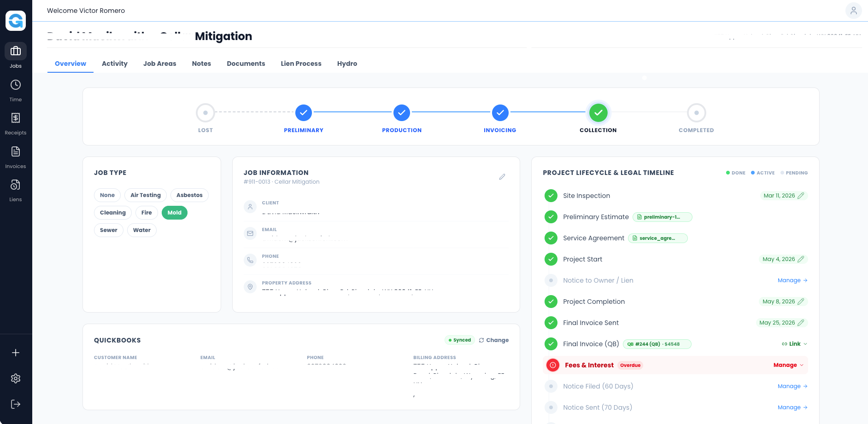Open the Notes tab
This screenshot has width=868, height=424.
click(x=201, y=64)
